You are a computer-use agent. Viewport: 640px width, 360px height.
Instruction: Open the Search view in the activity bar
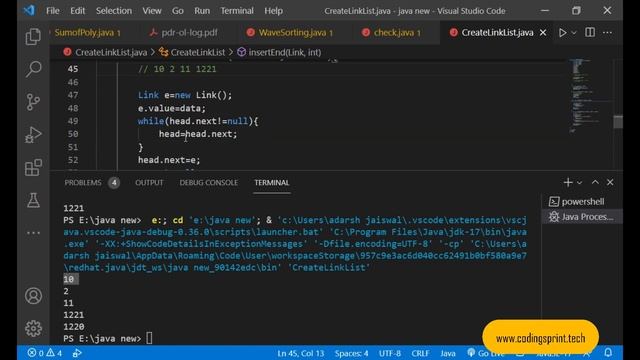(33, 69)
